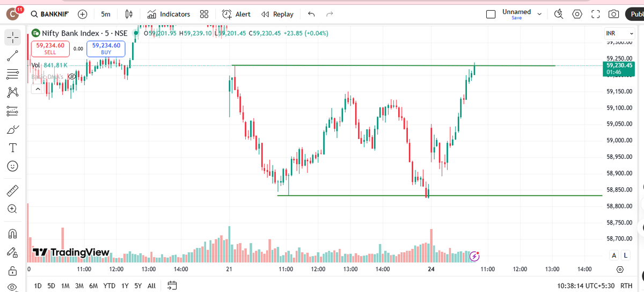644x292 pixels.
Task: Toggle log scale L button
Action: (x=626, y=255)
